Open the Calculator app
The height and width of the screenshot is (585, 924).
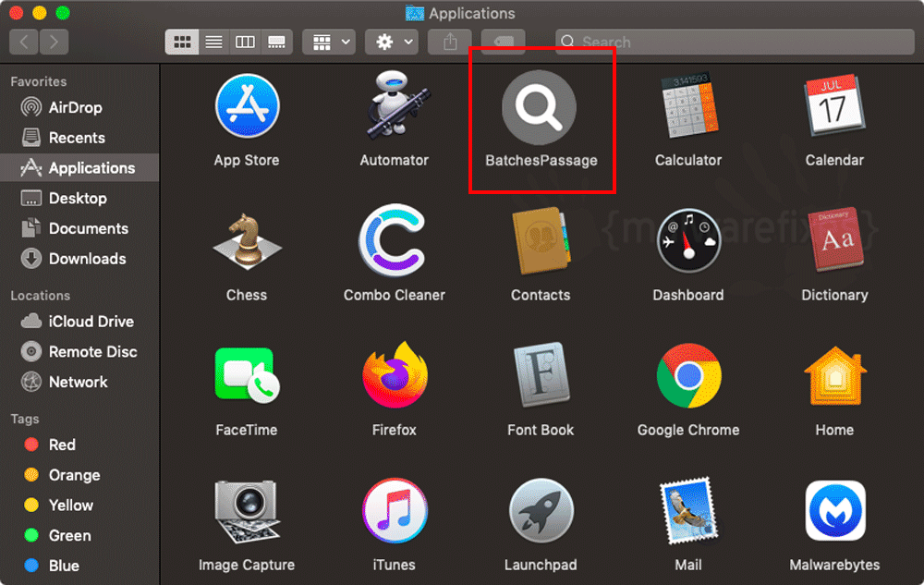point(688,104)
